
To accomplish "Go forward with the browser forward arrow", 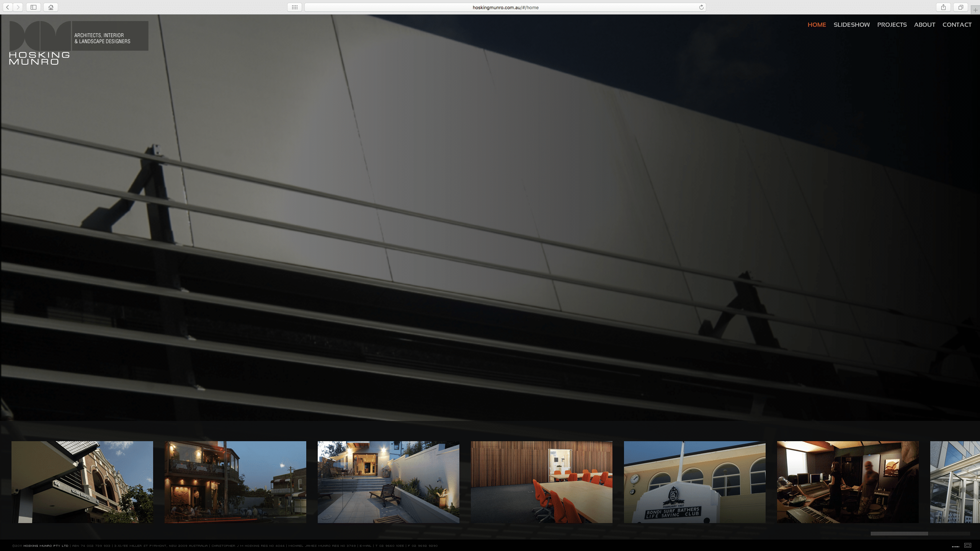I will [18, 7].
